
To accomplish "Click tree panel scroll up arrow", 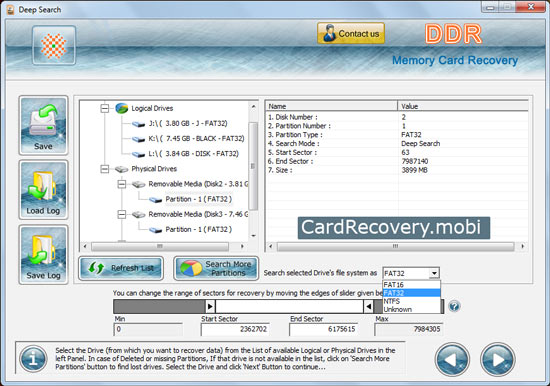I will (x=253, y=106).
